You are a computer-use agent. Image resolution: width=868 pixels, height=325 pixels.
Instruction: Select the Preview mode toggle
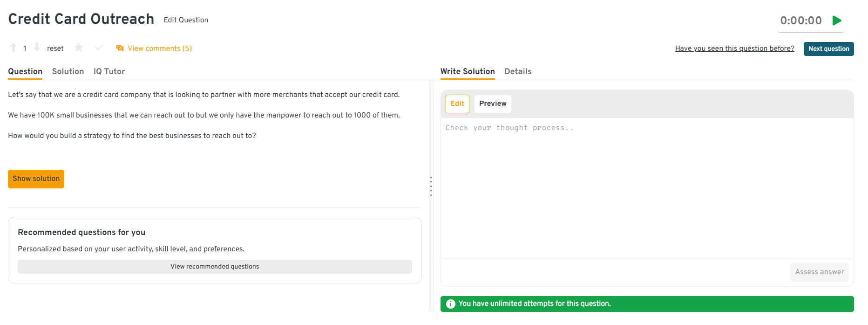493,104
